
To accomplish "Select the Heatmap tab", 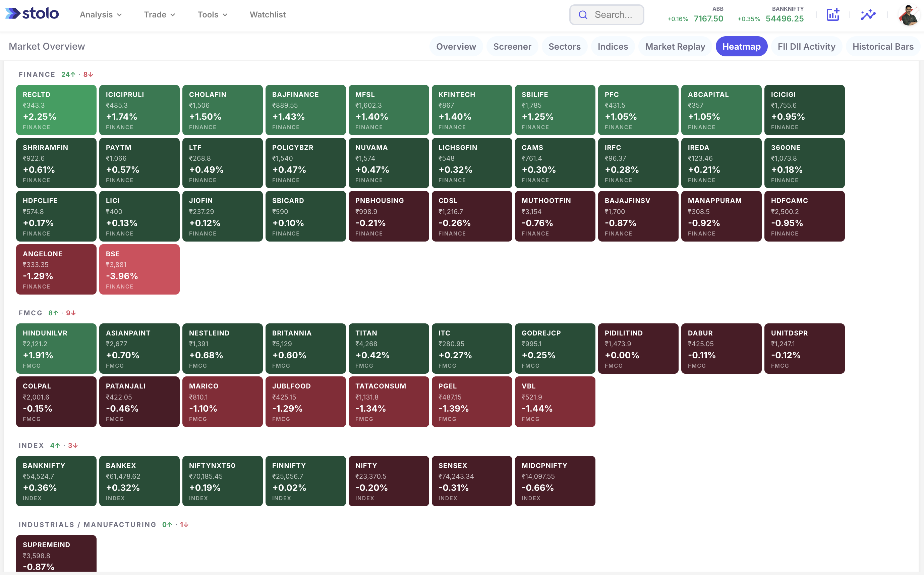I will coord(741,46).
